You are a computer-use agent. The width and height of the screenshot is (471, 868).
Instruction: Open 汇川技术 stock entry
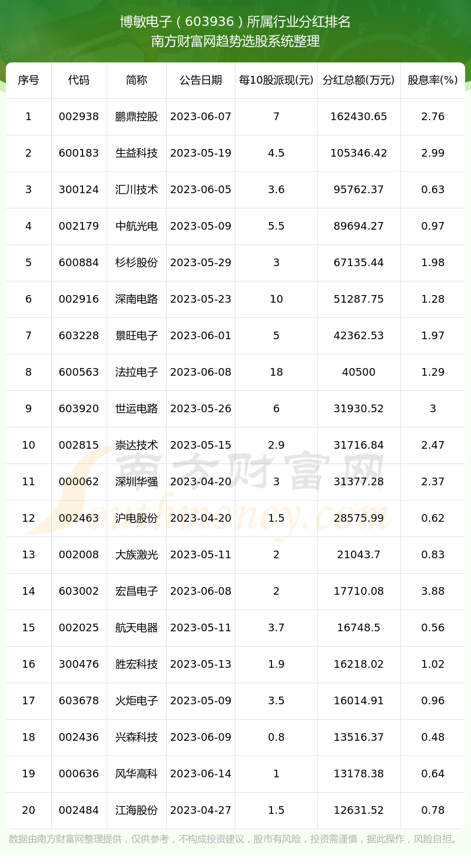[137, 190]
